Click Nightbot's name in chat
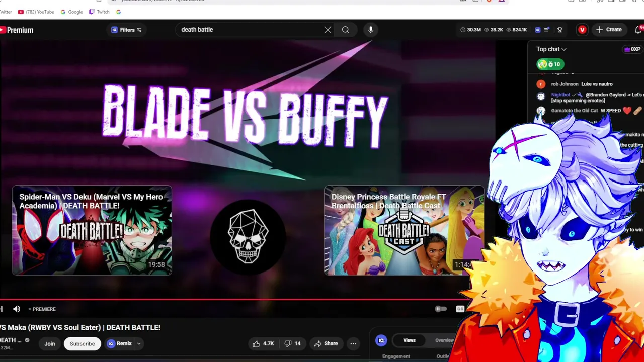The height and width of the screenshot is (362, 644). (x=560, y=95)
